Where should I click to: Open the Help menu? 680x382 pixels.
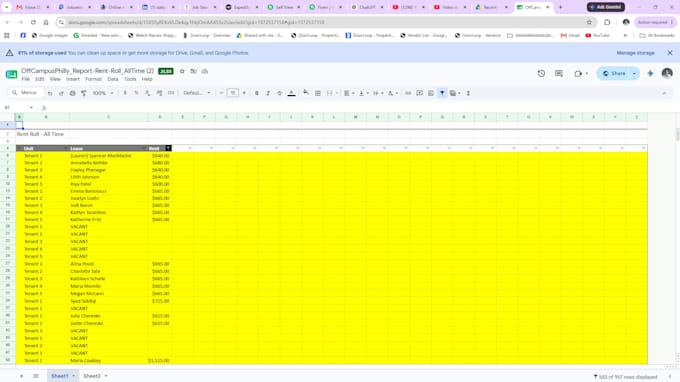(147, 79)
